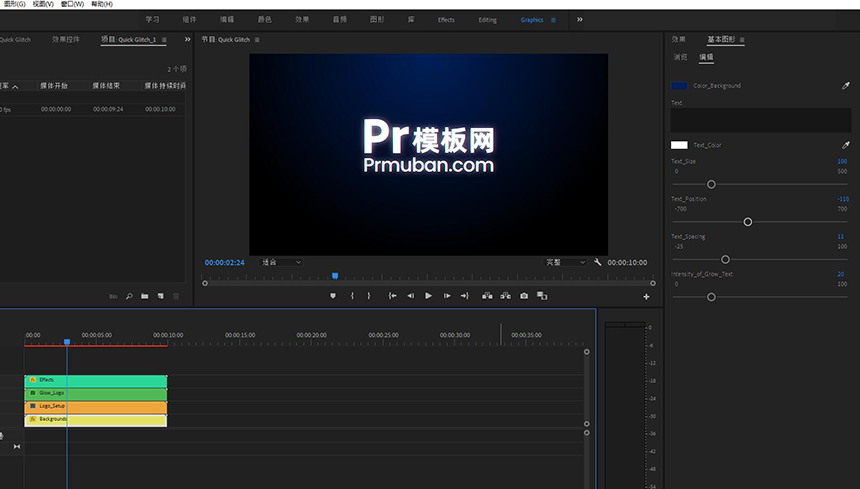Image resolution: width=860 pixels, height=489 pixels.
Task: Click the Lift button
Action: 487,296
